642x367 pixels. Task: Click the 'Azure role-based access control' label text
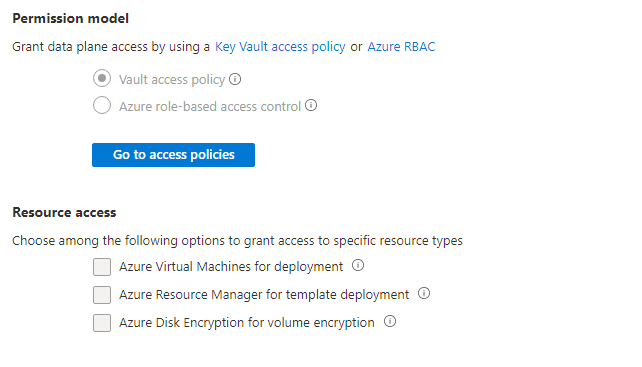click(210, 106)
